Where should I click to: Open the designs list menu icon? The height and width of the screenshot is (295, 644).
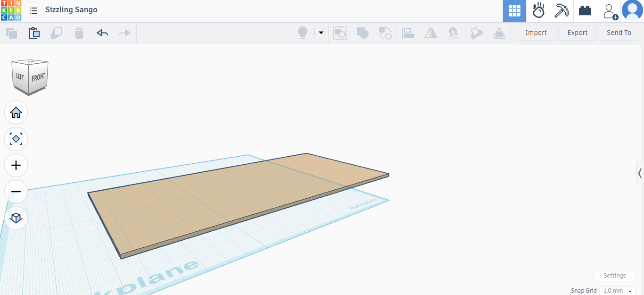(33, 10)
